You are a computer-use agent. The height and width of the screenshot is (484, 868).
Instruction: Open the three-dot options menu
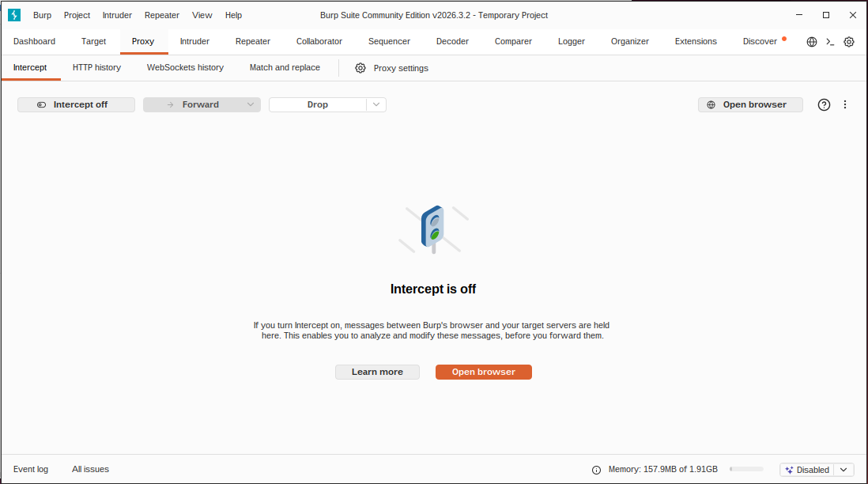(x=845, y=104)
